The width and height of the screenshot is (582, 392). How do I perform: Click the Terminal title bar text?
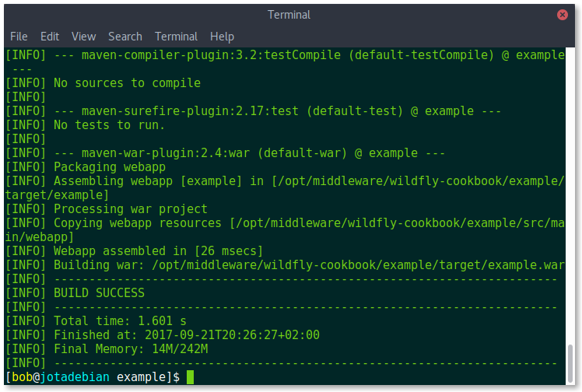pos(289,15)
